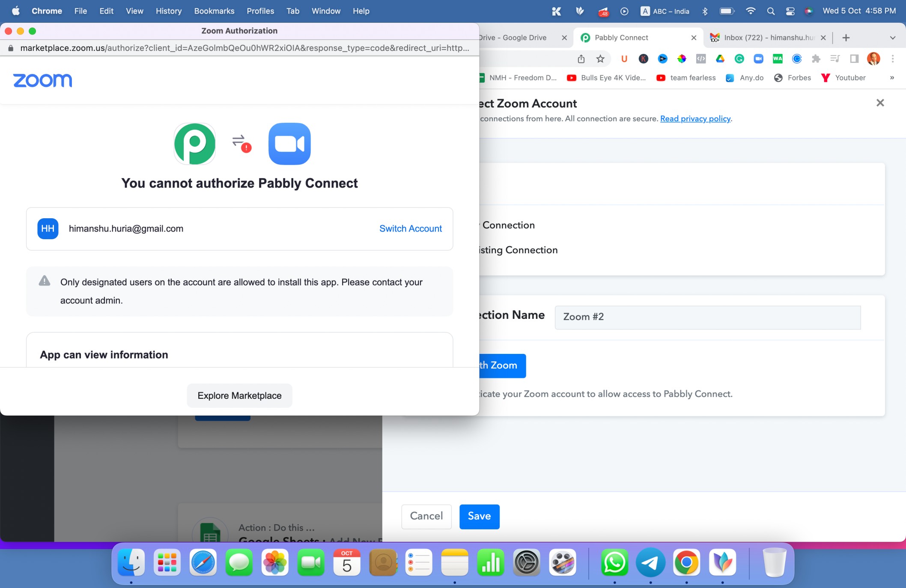Open the dark K extension icon
The width and height of the screenshot is (906, 588).
643,59
